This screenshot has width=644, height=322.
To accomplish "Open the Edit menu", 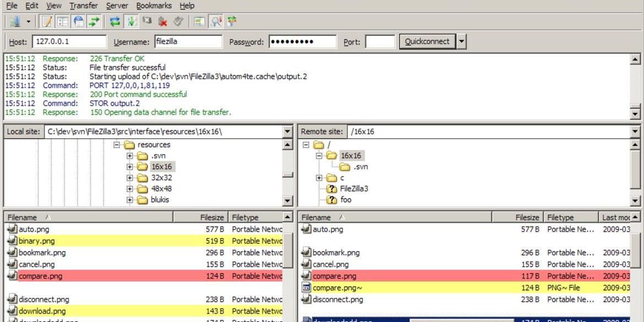I will [31, 6].
